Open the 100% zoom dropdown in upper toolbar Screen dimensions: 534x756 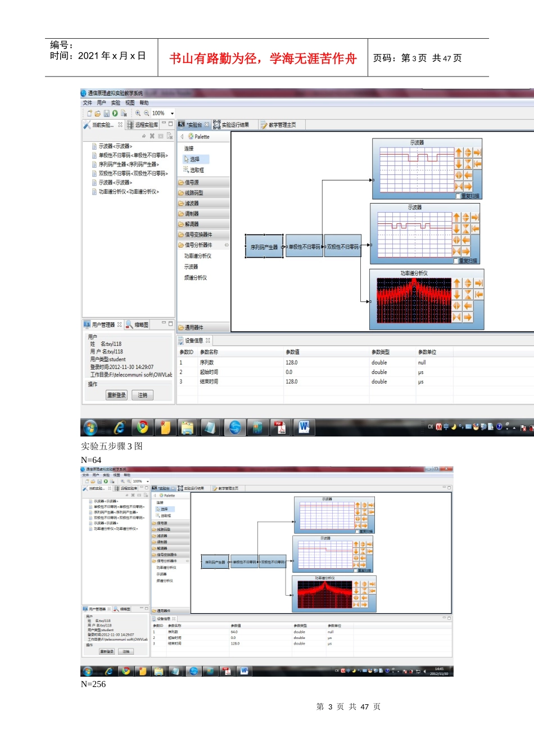(x=172, y=114)
